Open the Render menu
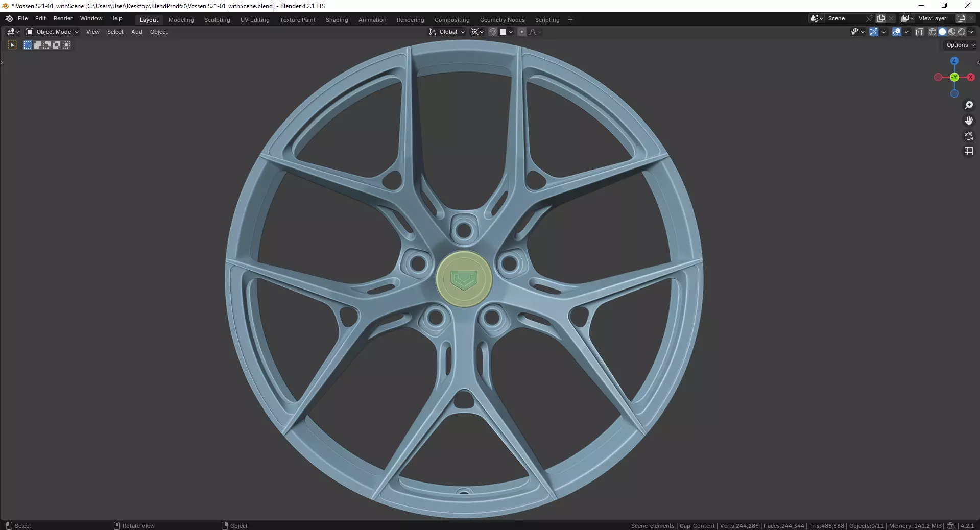 click(63, 18)
